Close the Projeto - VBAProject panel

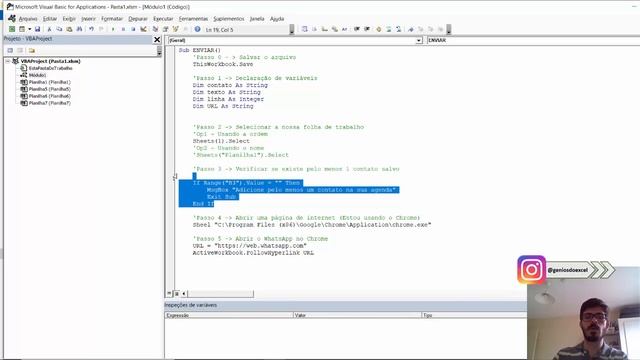pyautogui.click(x=157, y=39)
